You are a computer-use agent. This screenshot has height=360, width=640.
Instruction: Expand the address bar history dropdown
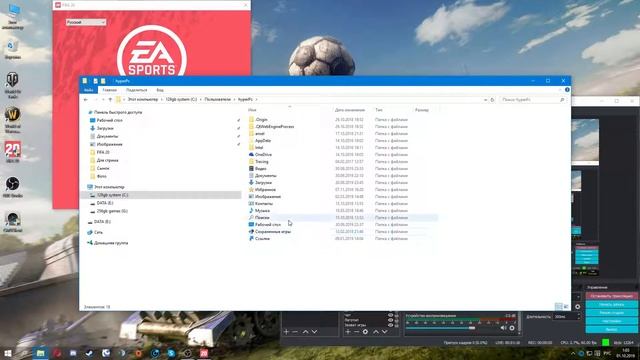point(485,100)
